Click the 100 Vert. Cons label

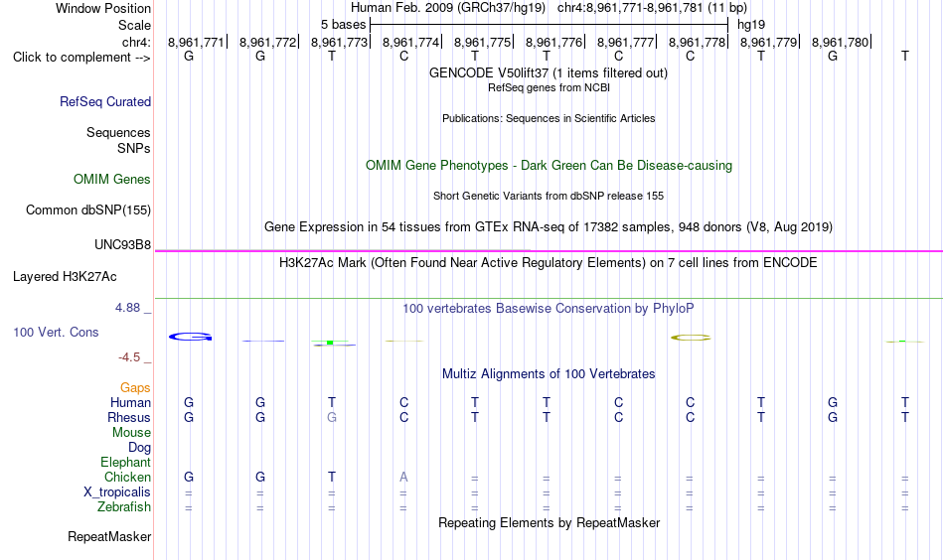56,332
